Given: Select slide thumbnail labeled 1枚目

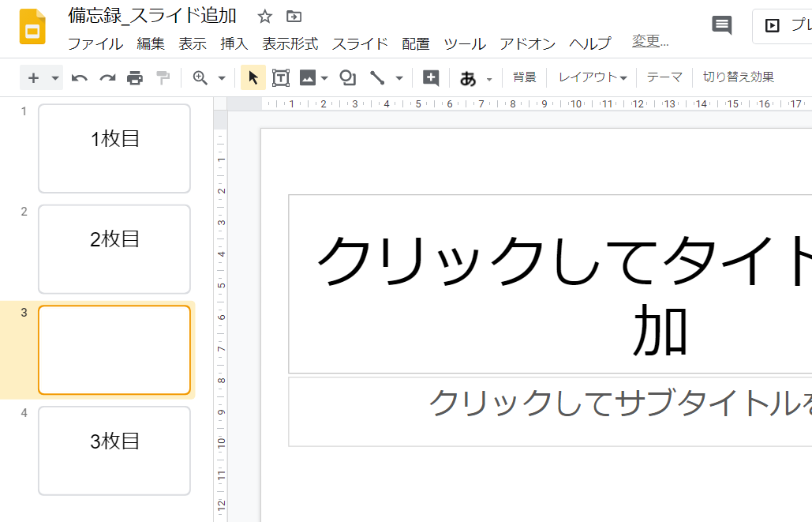Looking at the screenshot, I should click(114, 148).
